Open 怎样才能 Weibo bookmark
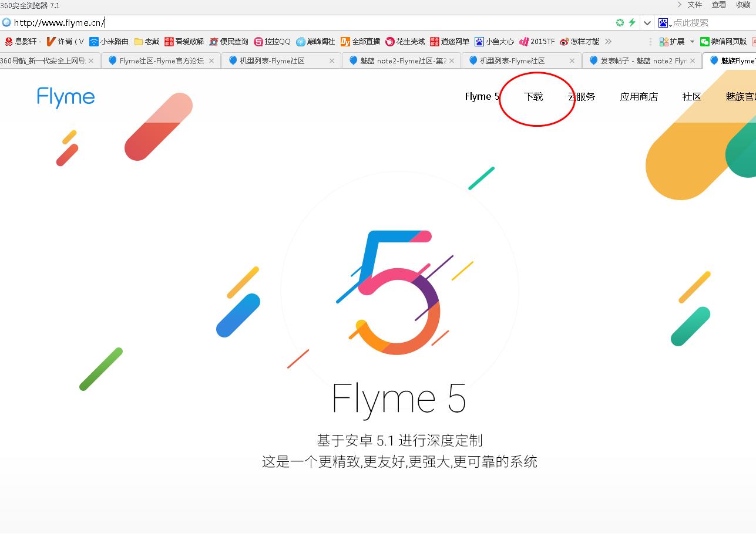This screenshot has width=756, height=537. coord(580,42)
